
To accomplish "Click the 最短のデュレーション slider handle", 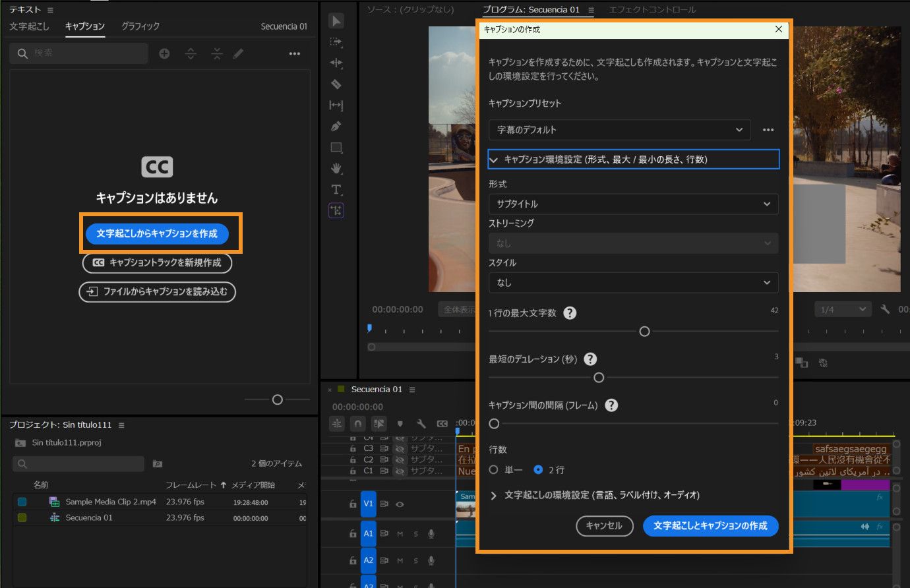I will pyautogui.click(x=599, y=378).
